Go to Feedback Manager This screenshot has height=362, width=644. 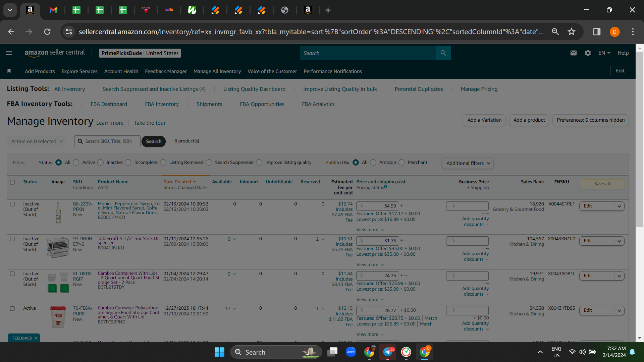click(x=166, y=71)
